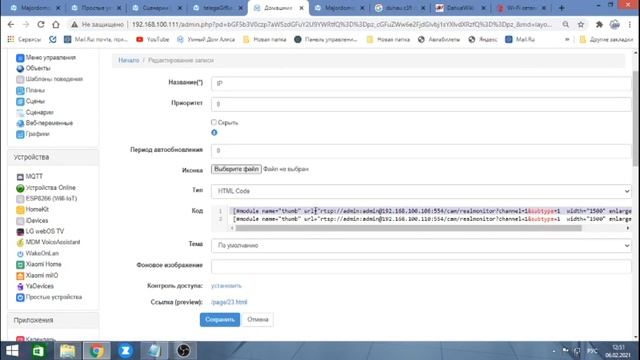
Task: Focus the Период автообновления field
Action: (421, 151)
